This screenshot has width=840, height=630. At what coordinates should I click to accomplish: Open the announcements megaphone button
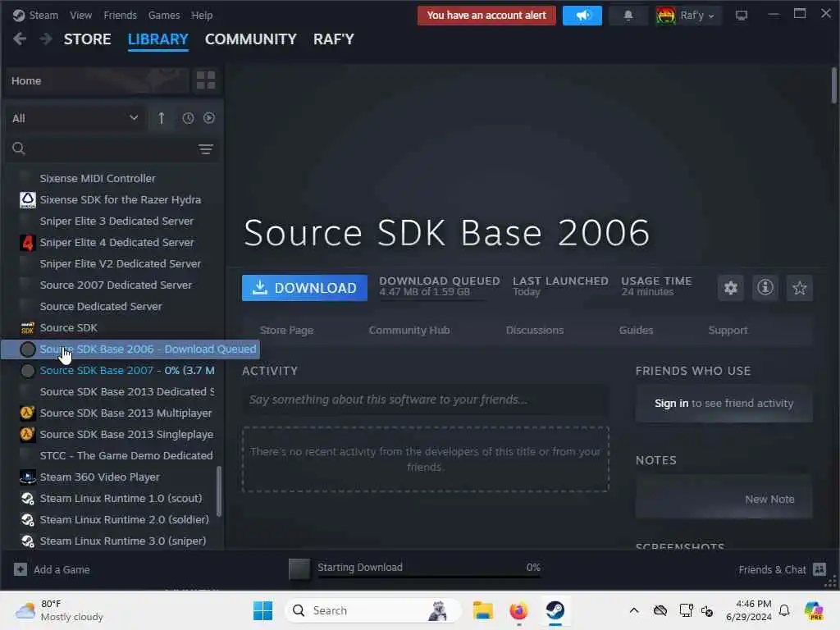pos(582,16)
